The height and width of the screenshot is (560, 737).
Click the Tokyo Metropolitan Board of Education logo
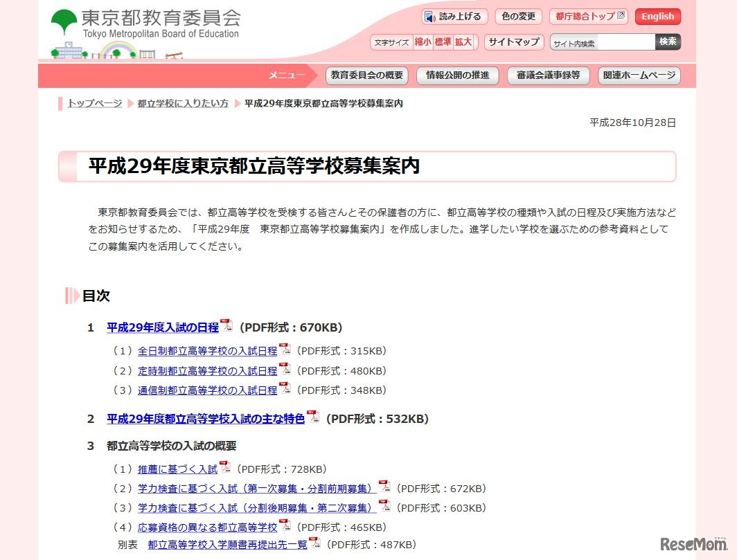[145, 24]
